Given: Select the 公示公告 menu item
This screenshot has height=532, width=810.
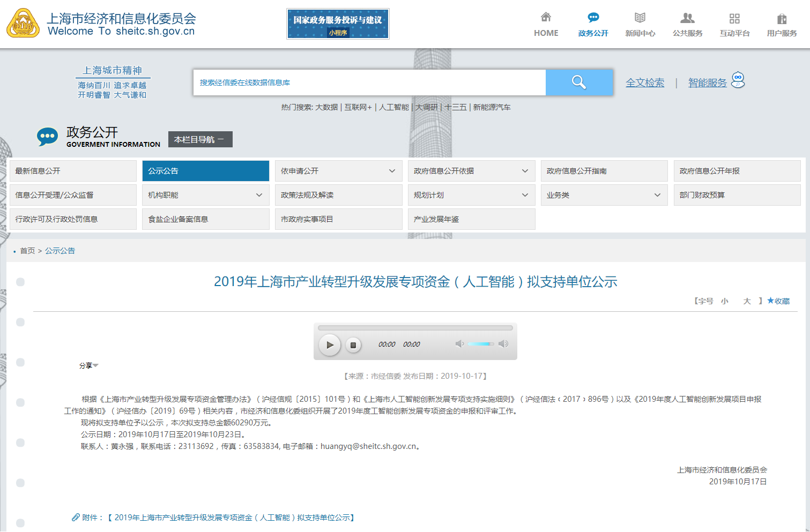Looking at the screenshot, I should (205, 171).
